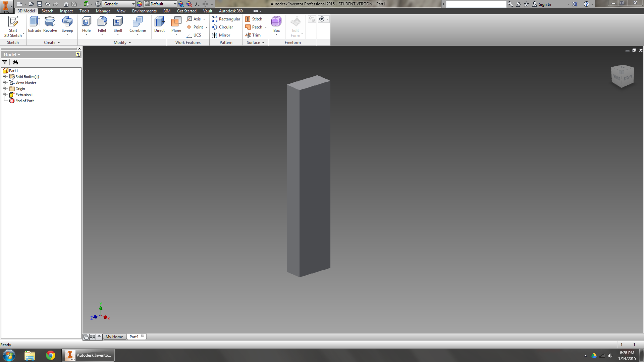Click the Find binoculars icon in browser
The height and width of the screenshot is (362, 644).
tap(15, 62)
